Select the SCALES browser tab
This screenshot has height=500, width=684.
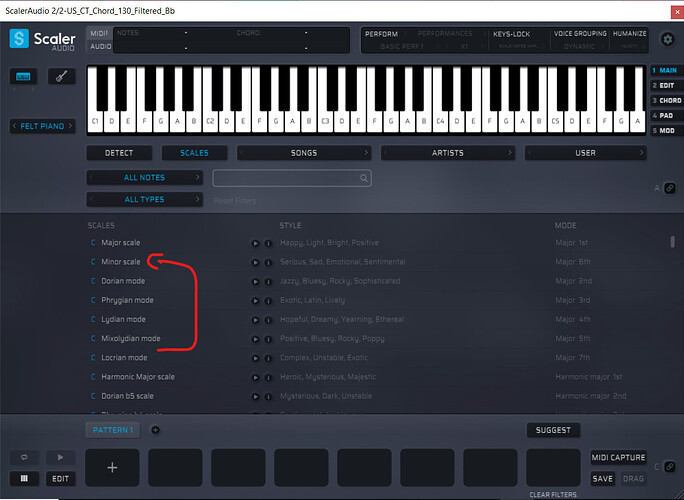[x=194, y=153]
